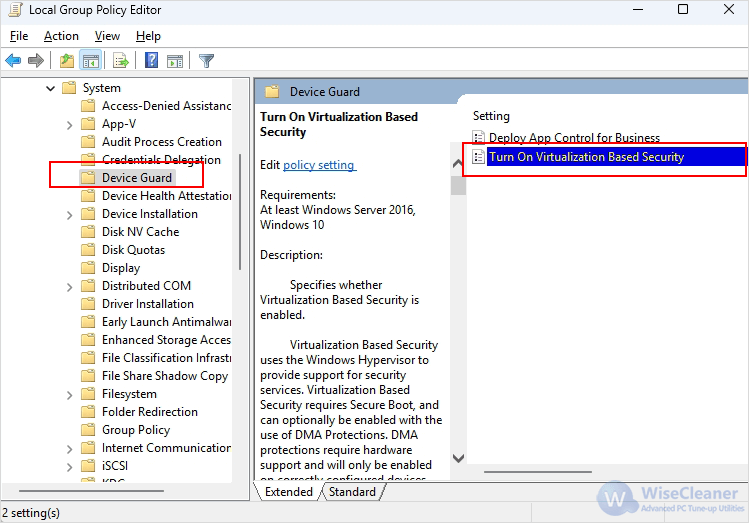Image resolution: width=749 pixels, height=523 pixels.
Task: Click the Export List toolbar icon
Action: (121, 61)
